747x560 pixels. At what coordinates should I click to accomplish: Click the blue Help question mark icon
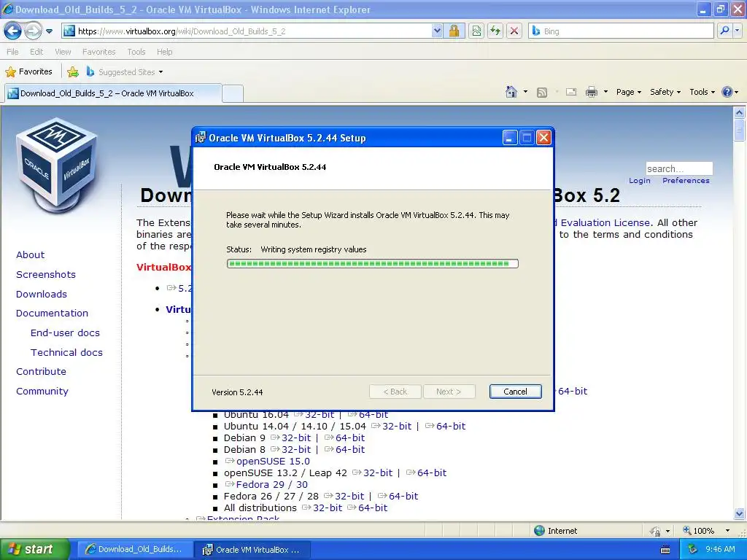727,92
